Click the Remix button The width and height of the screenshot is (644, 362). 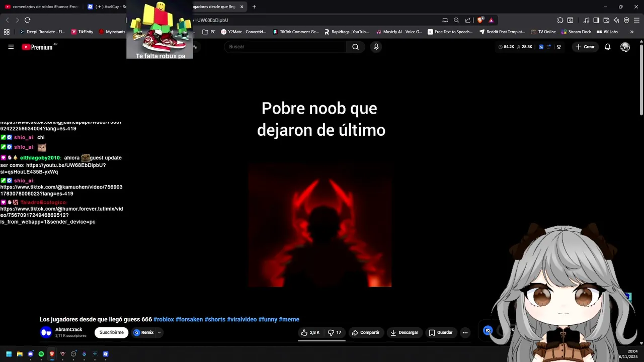point(143,332)
